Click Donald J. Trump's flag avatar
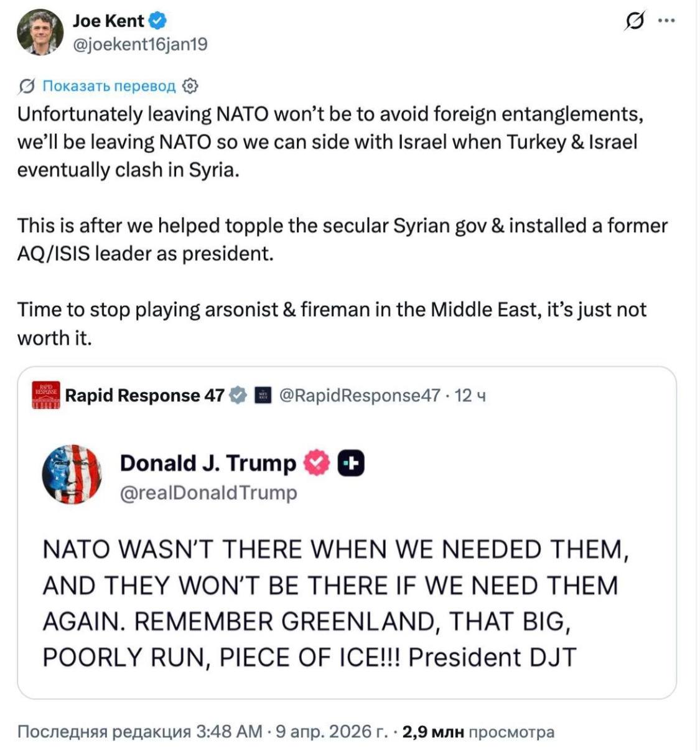The width and height of the screenshot is (700, 751). point(72,474)
